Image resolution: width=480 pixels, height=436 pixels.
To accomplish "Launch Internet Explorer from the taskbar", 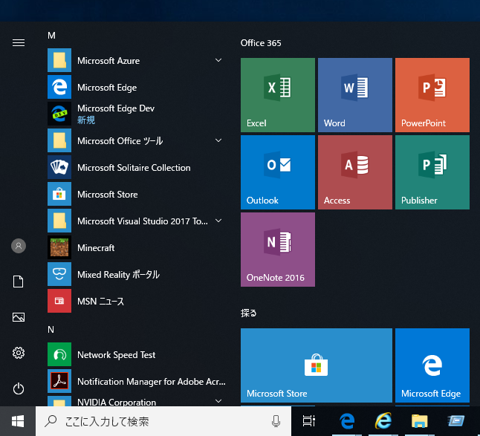I will click(383, 421).
